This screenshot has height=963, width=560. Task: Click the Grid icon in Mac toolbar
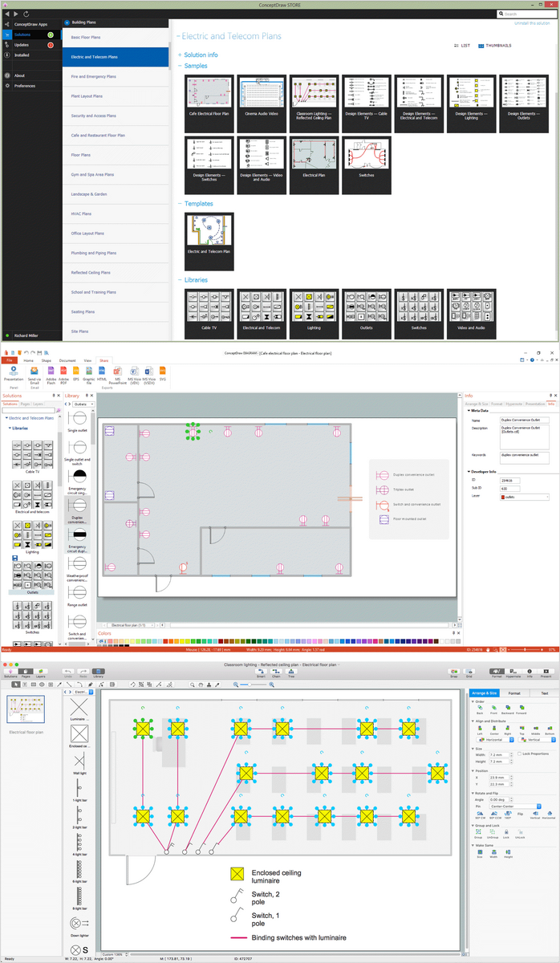(x=469, y=674)
